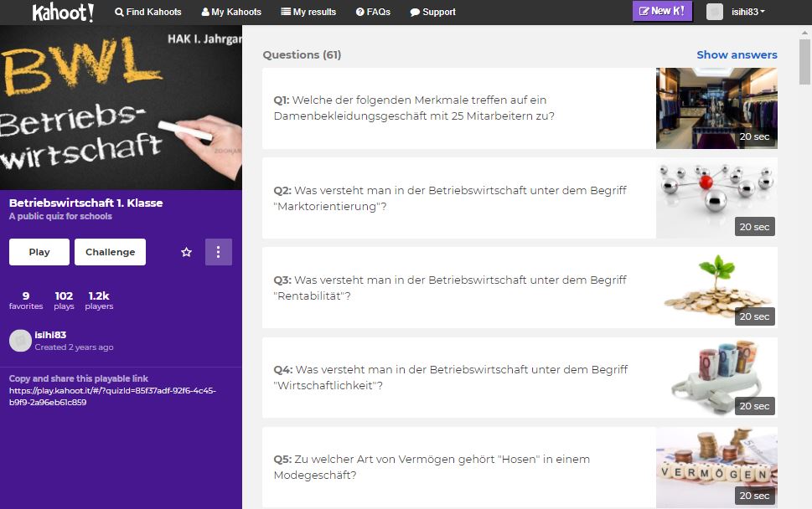Click 'A public quiz for schools' text
This screenshot has height=509, width=812.
[x=60, y=216]
